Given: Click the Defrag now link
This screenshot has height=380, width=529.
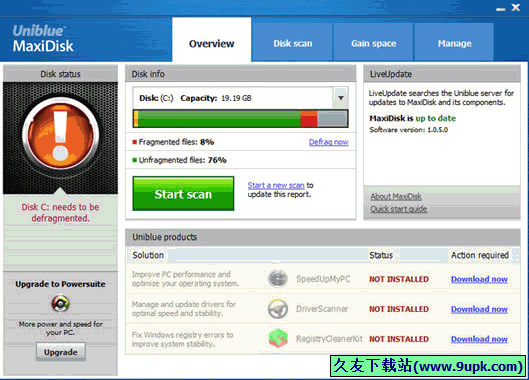Looking at the screenshot, I should [329, 142].
